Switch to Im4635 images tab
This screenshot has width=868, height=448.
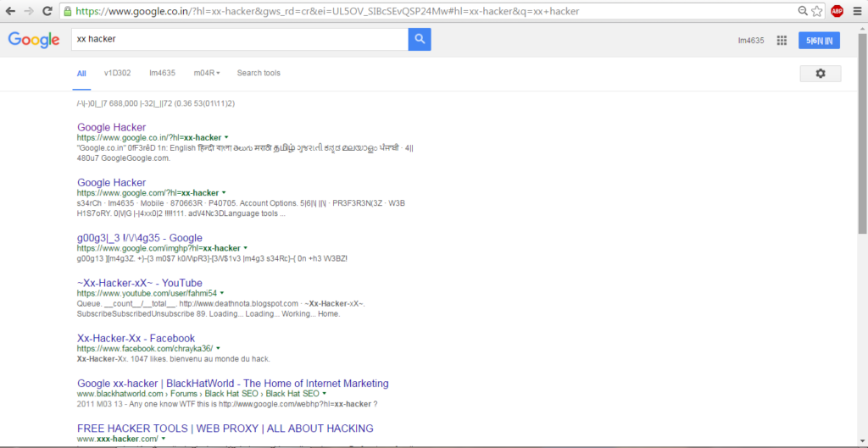(x=162, y=73)
